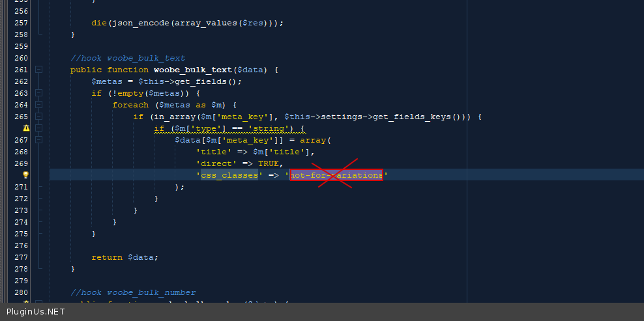Click the highlighted 'not-for-variations' string
The image size is (644, 321).
336,175
